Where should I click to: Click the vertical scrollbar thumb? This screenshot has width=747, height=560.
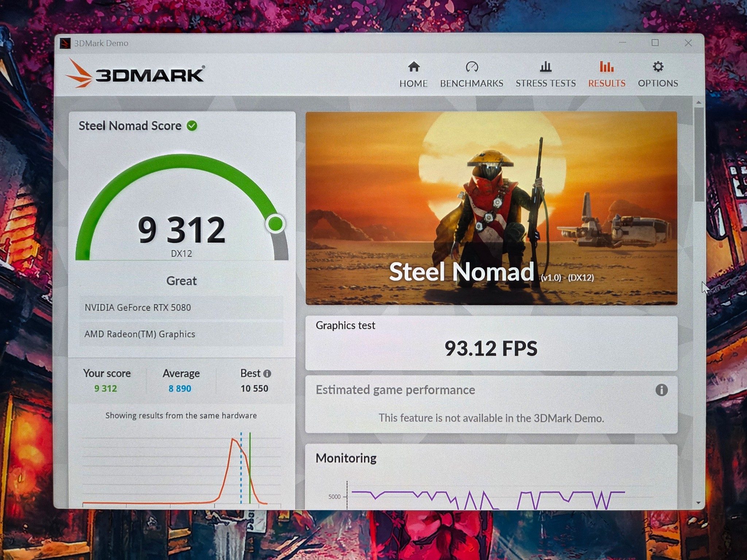coord(699,154)
